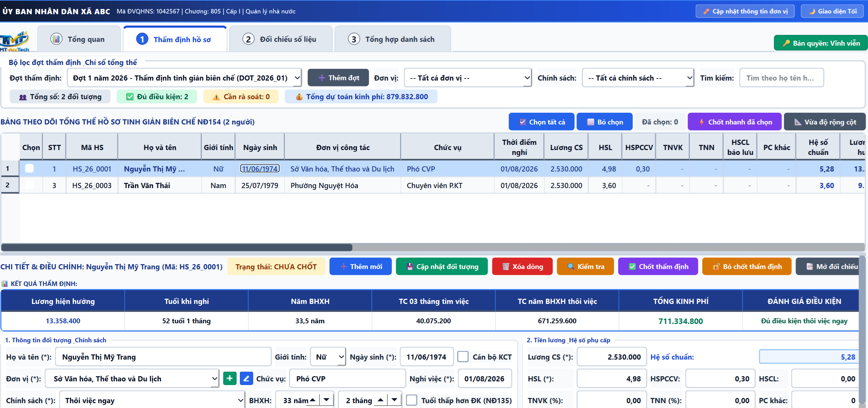Open Chính sách (*) Thôi việc ngay dropdown
868x408 pixels.
pyautogui.click(x=152, y=400)
